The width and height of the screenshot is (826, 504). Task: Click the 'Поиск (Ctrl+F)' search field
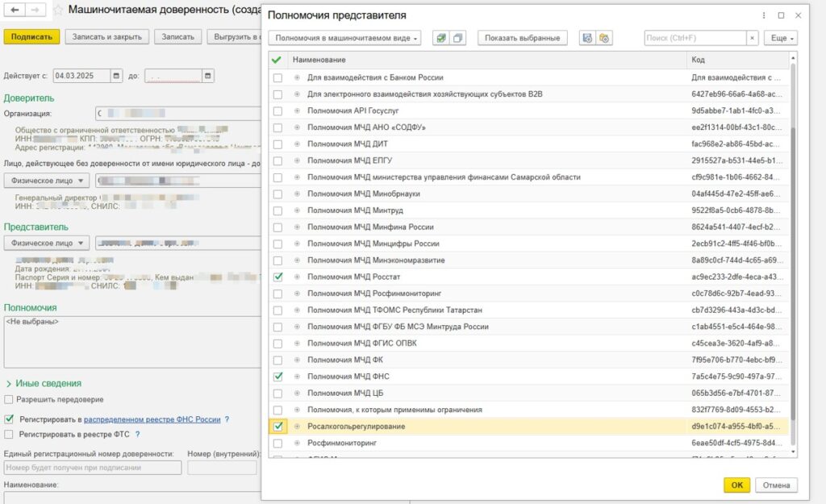tap(695, 38)
